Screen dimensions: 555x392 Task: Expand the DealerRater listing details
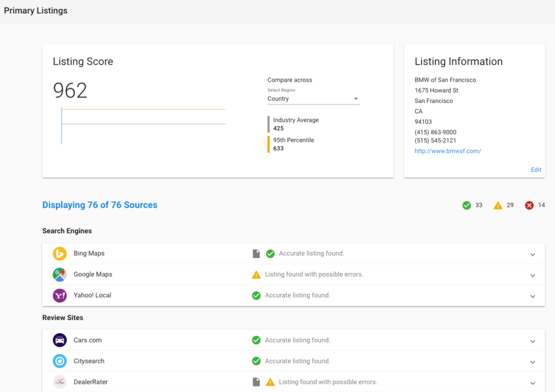tap(533, 382)
